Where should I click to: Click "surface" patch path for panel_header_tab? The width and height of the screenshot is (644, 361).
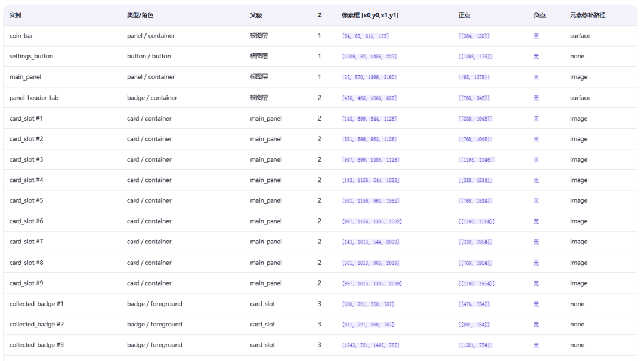(580, 98)
